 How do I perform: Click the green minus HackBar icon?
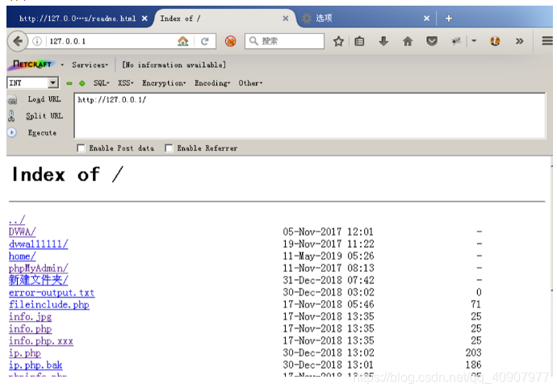pyautogui.click(x=69, y=83)
